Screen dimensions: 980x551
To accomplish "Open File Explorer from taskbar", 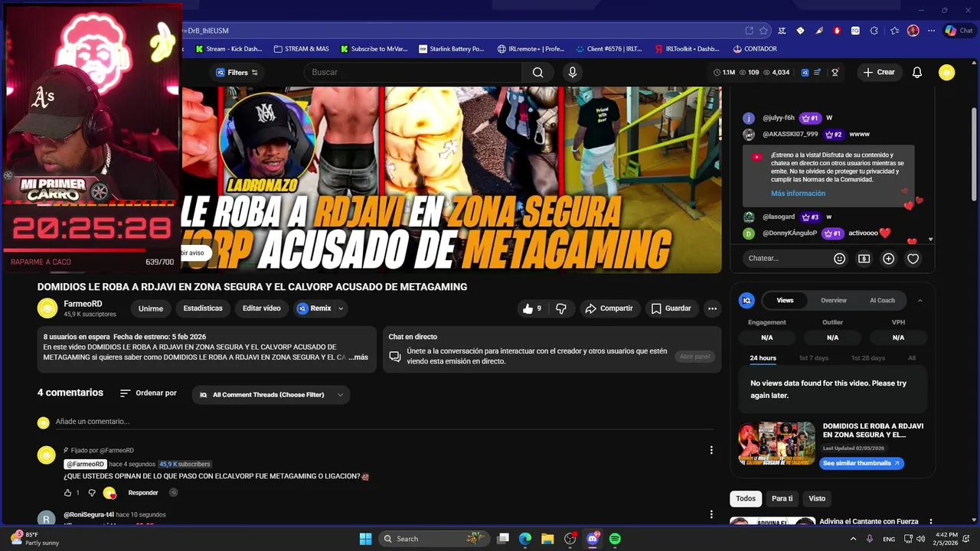I will (547, 539).
